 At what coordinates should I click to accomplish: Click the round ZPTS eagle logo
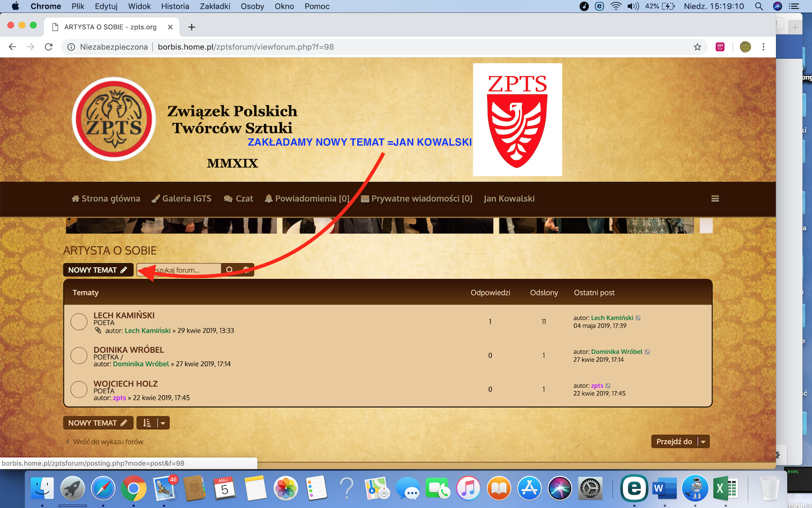click(x=114, y=119)
